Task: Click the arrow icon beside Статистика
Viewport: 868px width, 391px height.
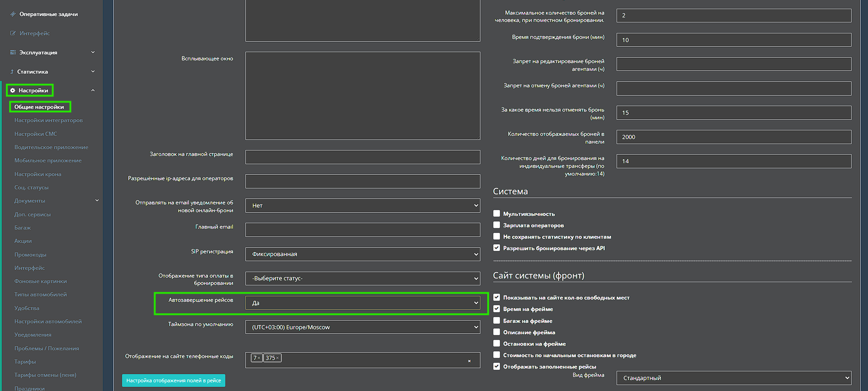Action: pyautogui.click(x=12, y=72)
